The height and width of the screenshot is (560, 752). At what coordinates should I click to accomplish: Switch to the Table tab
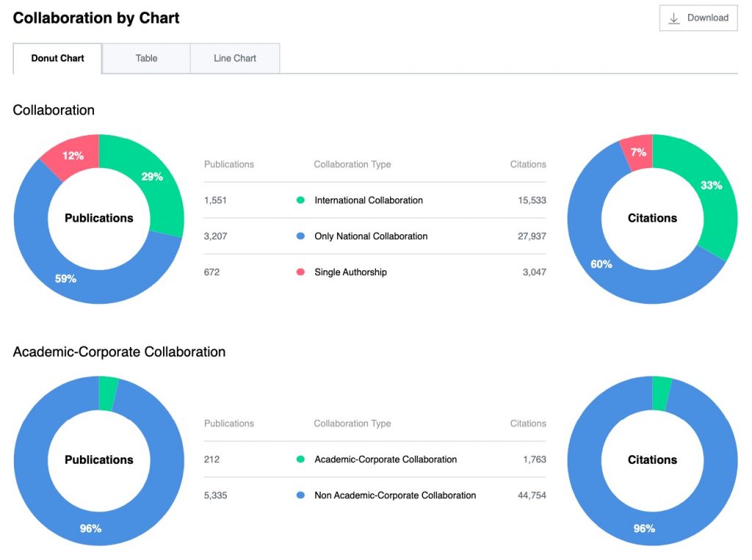(x=146, y=59)
